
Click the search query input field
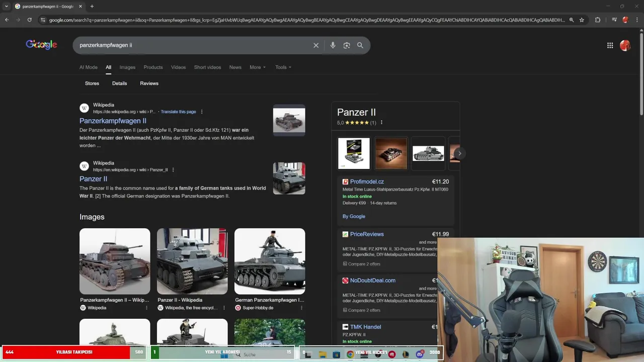tap(194, 45)
